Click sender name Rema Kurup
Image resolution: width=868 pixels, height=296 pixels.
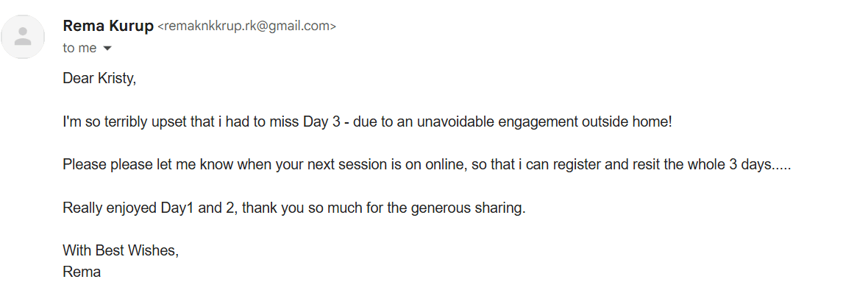click(108, 27)
